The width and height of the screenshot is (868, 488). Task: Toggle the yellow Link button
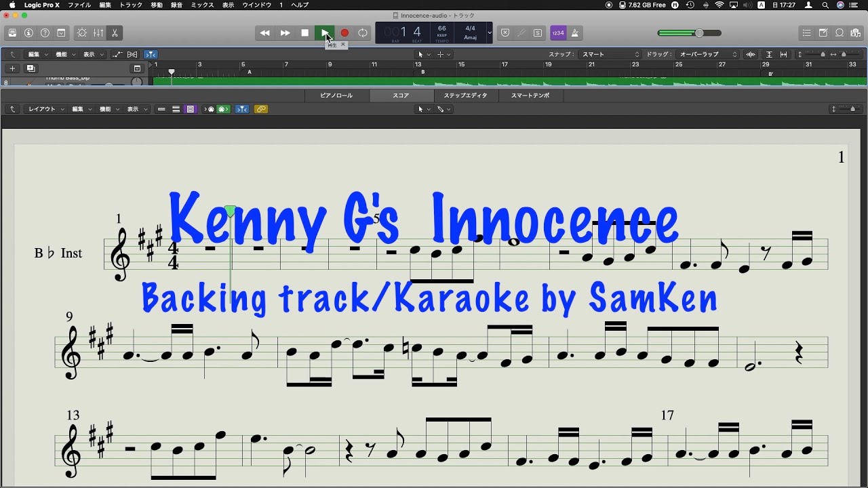[261, 109]
